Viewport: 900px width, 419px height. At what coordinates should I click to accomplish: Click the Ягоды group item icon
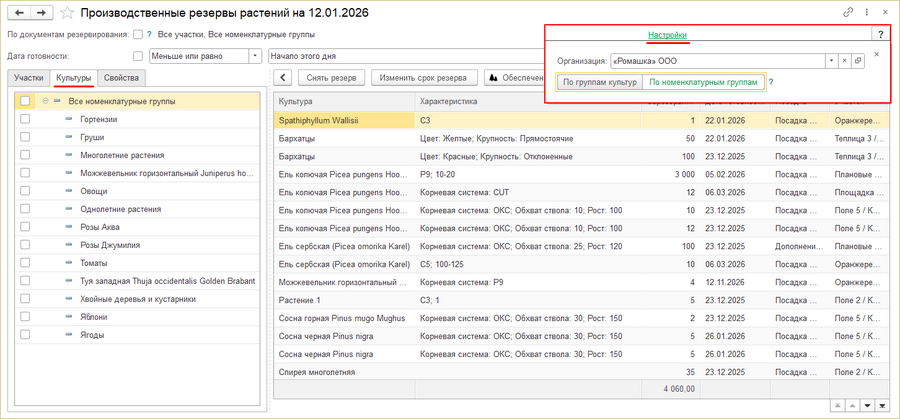[69, 335]
